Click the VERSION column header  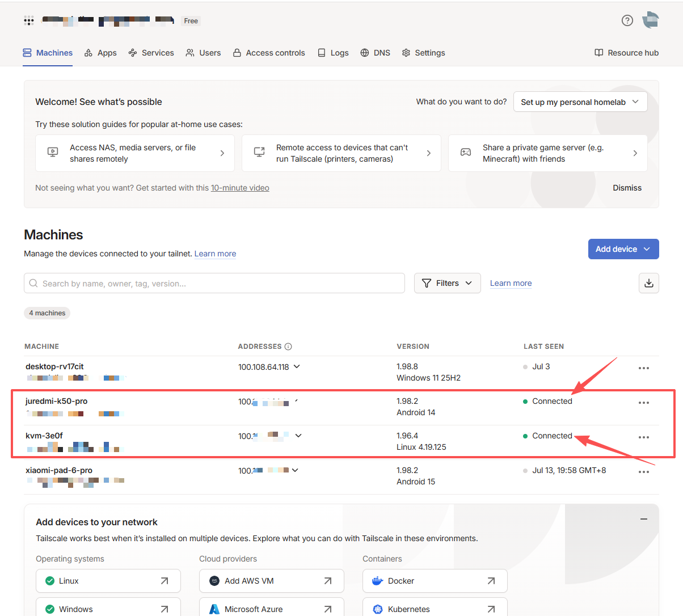pyautogui.click(x=413, y=347)
